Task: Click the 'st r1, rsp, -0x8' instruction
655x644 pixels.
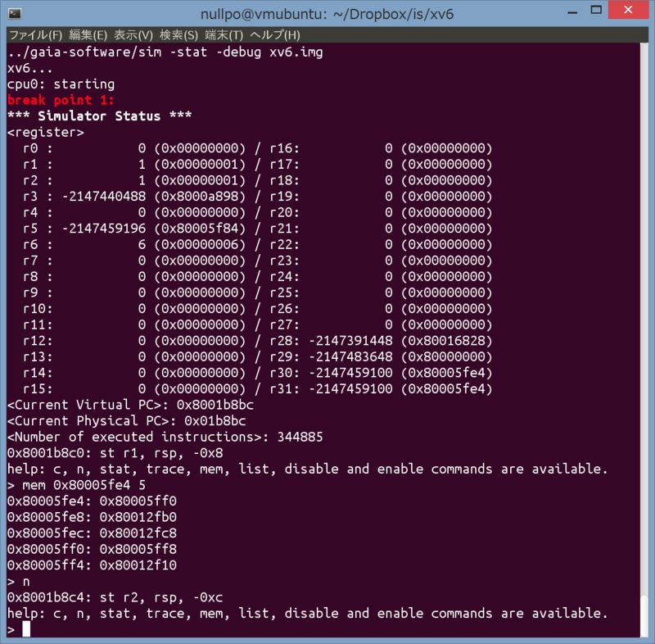Action: (x=161, y=453)
